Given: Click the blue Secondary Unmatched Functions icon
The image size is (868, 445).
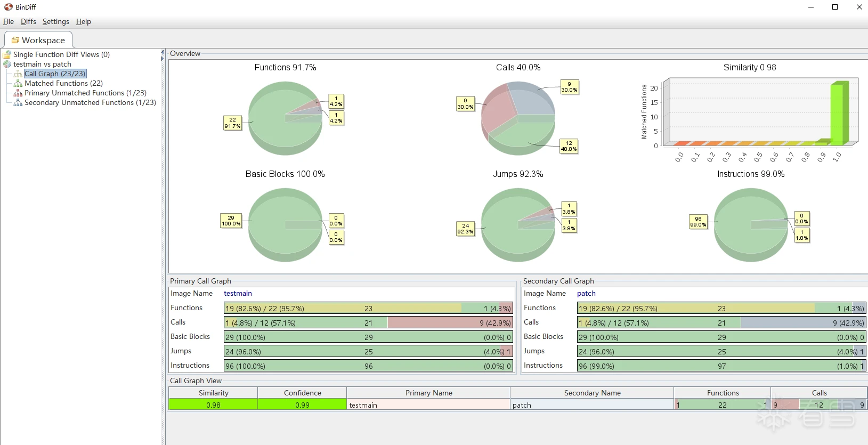Looking at the screenshot, I should tap(18, 103).
